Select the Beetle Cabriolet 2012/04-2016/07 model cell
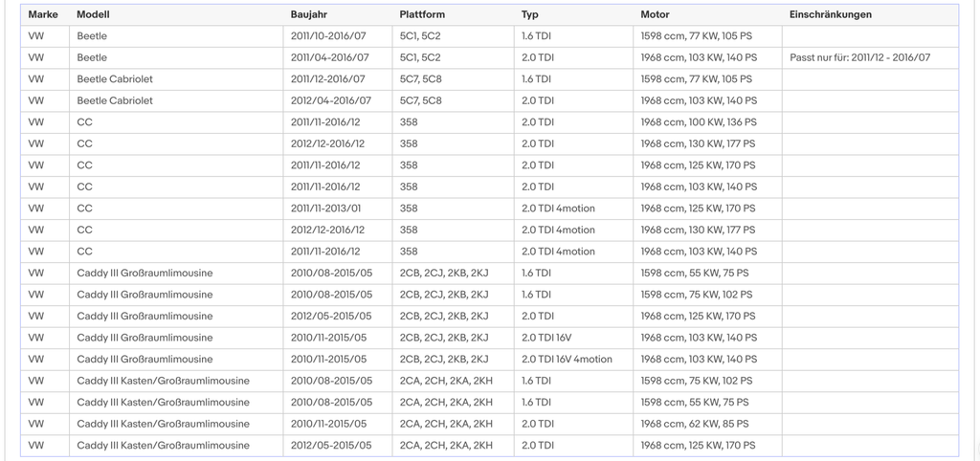980x461 pixels. coord(176,100)
